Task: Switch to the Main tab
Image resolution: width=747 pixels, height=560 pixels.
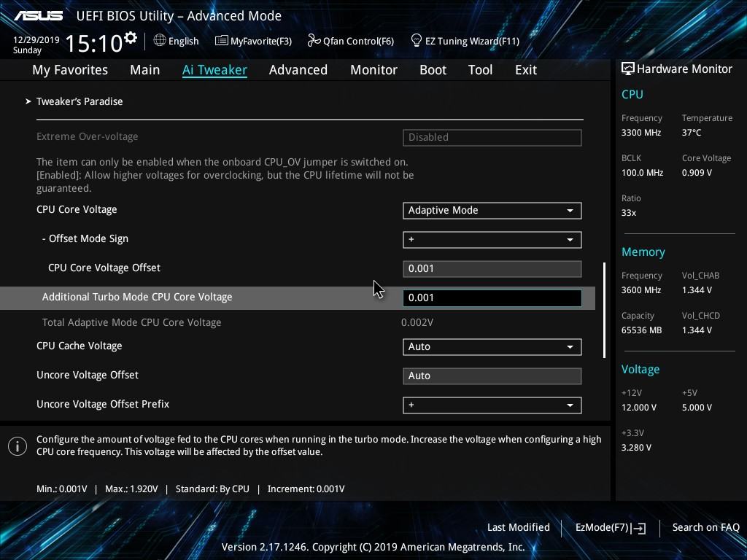Action: click(145, 70)
